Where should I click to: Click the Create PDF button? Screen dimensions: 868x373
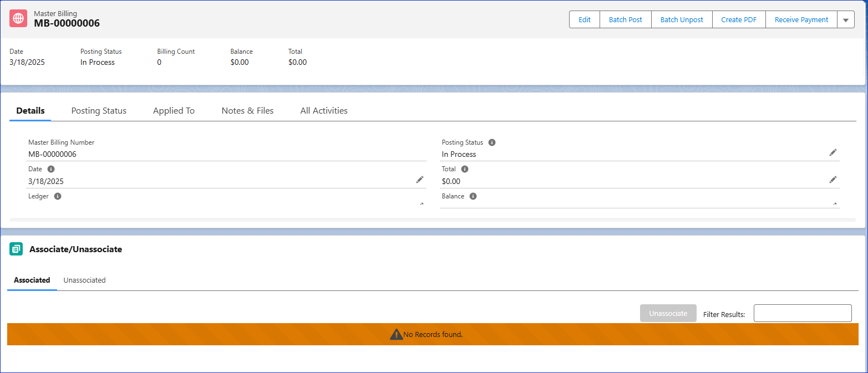tap(739, 20)
